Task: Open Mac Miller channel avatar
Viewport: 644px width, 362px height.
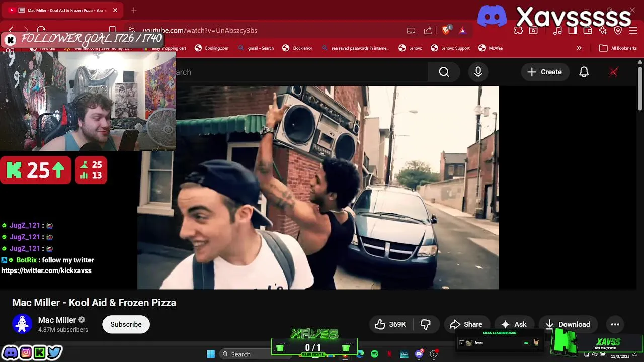Action: (x=22, y=324)
